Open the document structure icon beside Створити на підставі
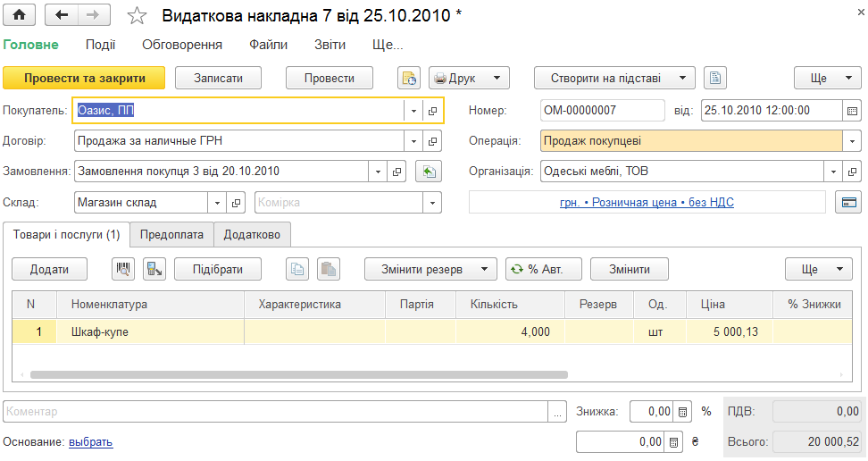 [715, 78]
